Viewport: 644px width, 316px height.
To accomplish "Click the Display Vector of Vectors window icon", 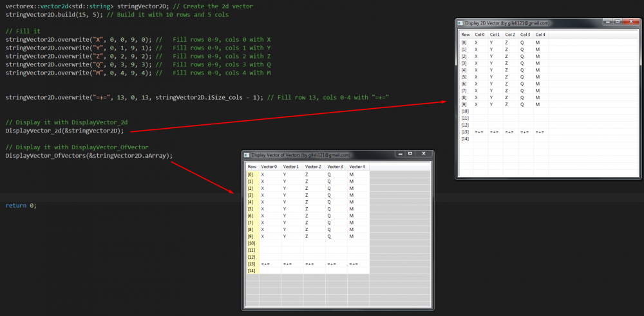I will [x=247, y=155].
